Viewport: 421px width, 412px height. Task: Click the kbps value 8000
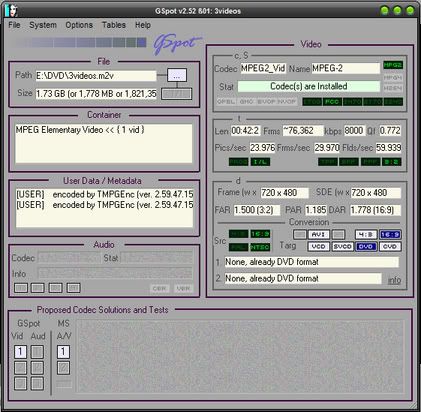(354, 131)
